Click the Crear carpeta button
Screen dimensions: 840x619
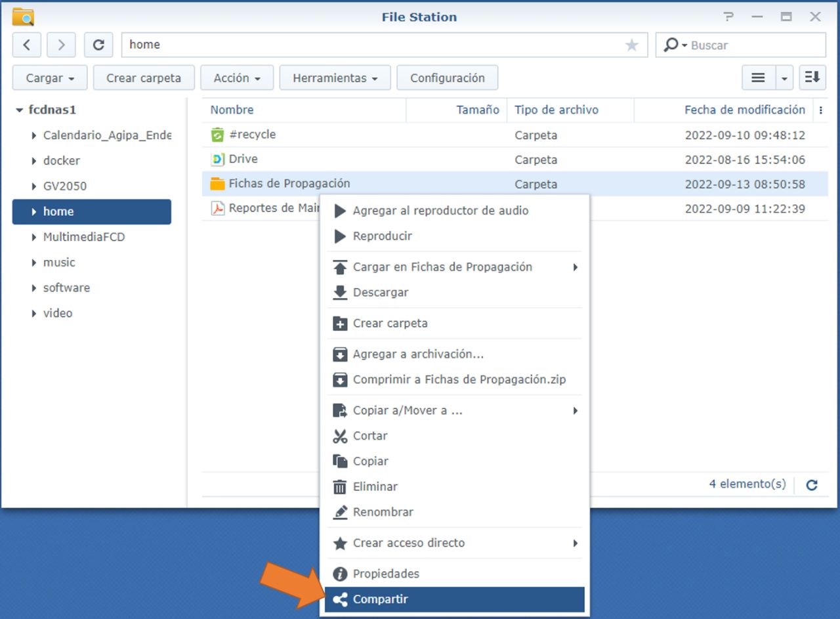coord(144,77)
